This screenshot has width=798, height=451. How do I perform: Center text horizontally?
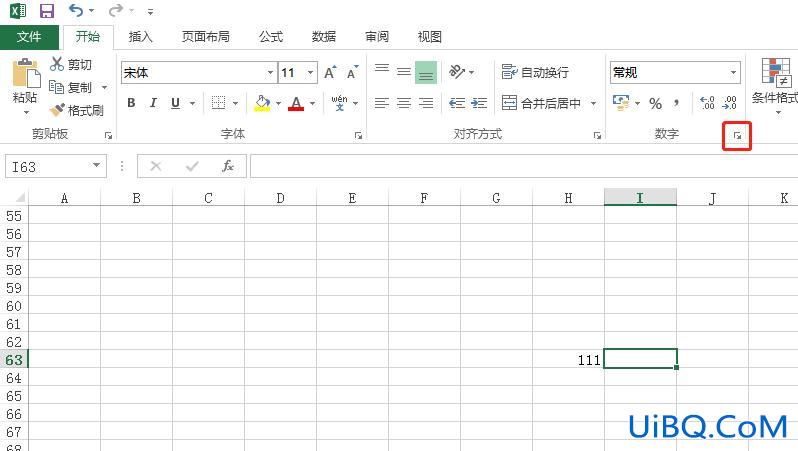(x=404, y=103)
